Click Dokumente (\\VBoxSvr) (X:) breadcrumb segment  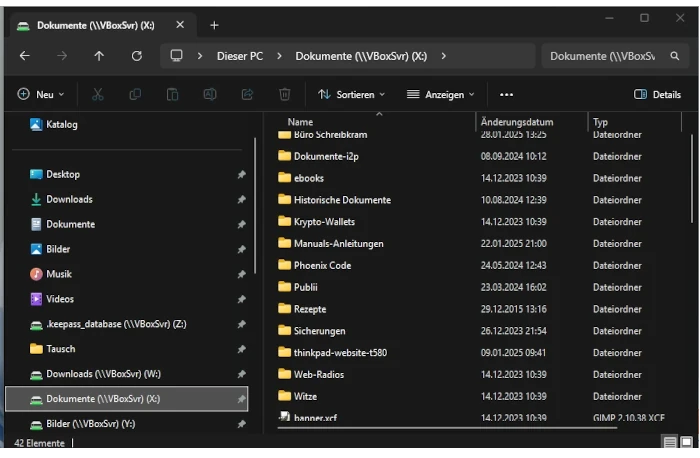pyautogui.click(x=361, y=56)
